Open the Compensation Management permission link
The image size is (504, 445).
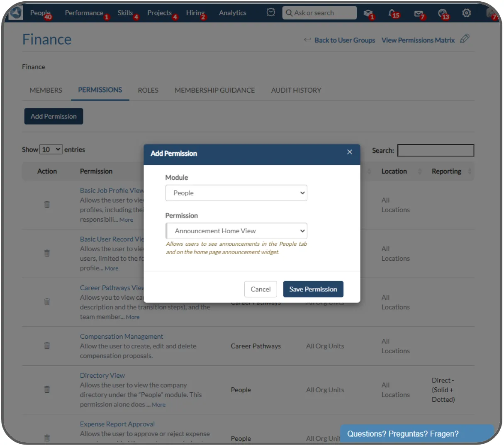(122, 336)
